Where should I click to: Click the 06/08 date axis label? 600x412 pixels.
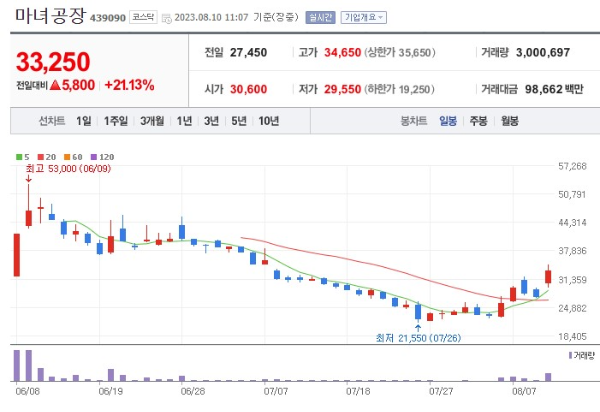pos(27,391)
